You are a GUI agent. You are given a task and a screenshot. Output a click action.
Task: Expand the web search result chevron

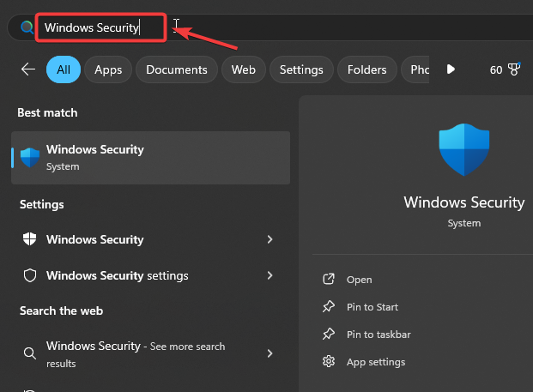270,353
